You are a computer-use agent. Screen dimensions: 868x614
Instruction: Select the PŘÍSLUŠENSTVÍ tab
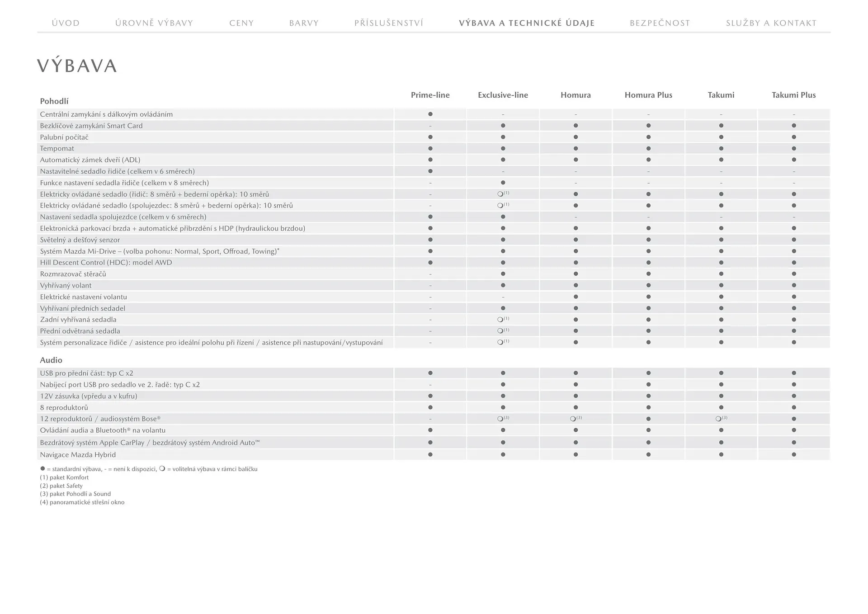pyautogui.click(x=389, y=23)
